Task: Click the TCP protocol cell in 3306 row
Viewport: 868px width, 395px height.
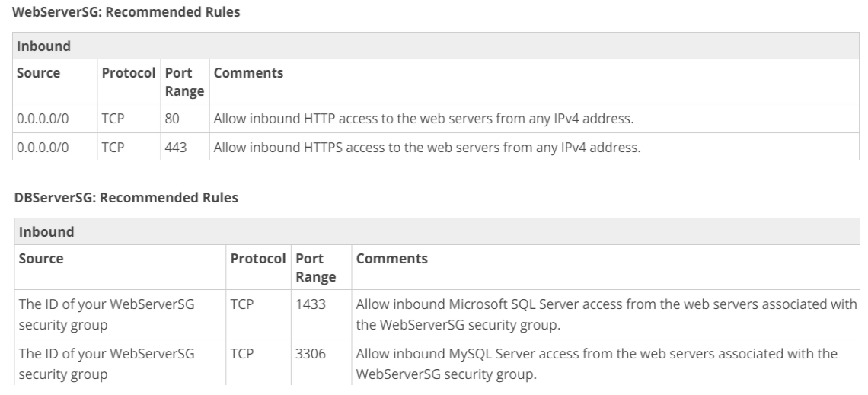Action: click(242, 353)
